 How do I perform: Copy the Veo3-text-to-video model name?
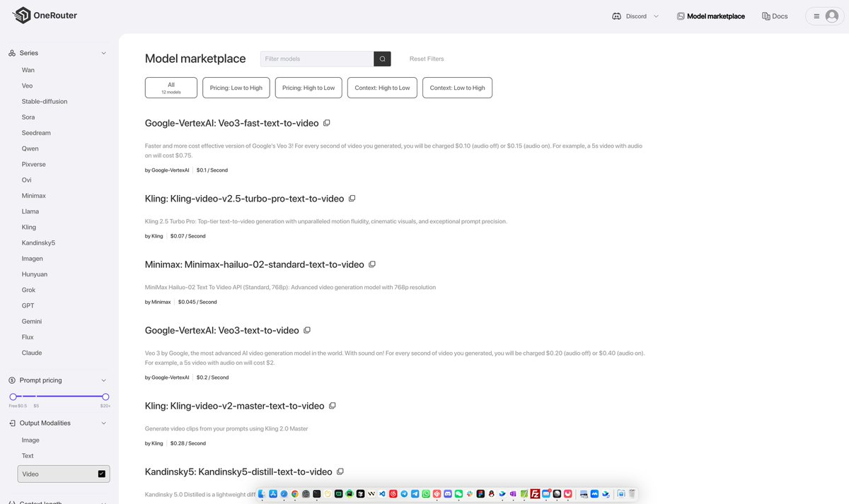307,330
